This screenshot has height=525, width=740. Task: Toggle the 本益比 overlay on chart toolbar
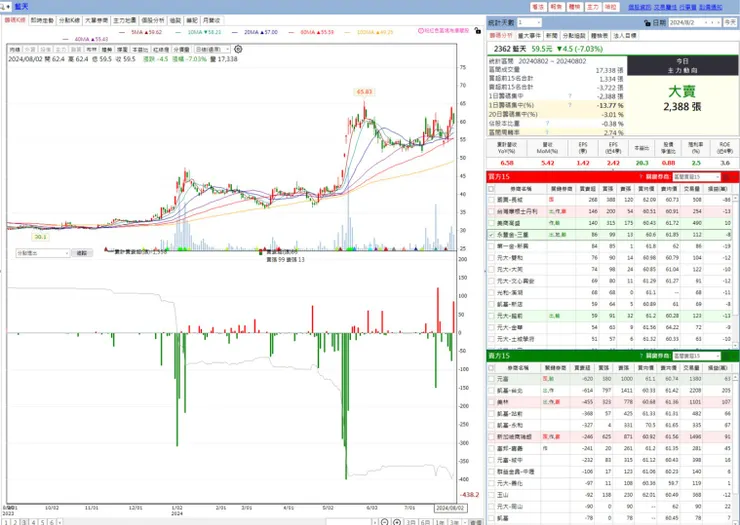click(140, 49)
